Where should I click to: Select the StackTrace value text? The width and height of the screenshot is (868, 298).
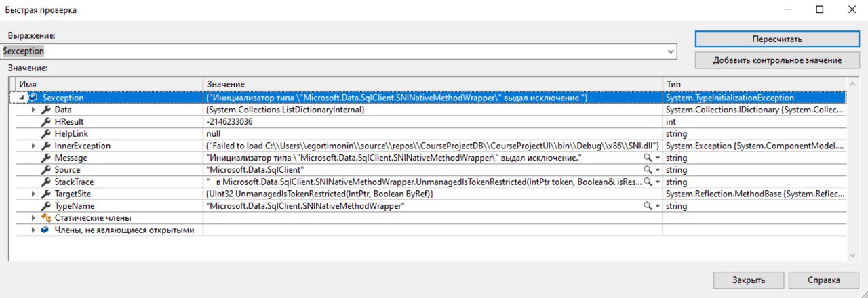[x=424, y=182]
